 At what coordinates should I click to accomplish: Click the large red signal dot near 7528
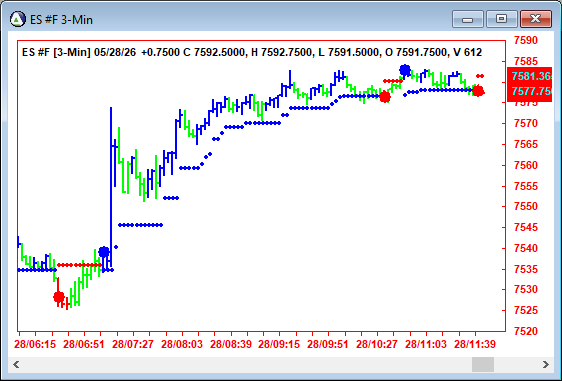59,297
